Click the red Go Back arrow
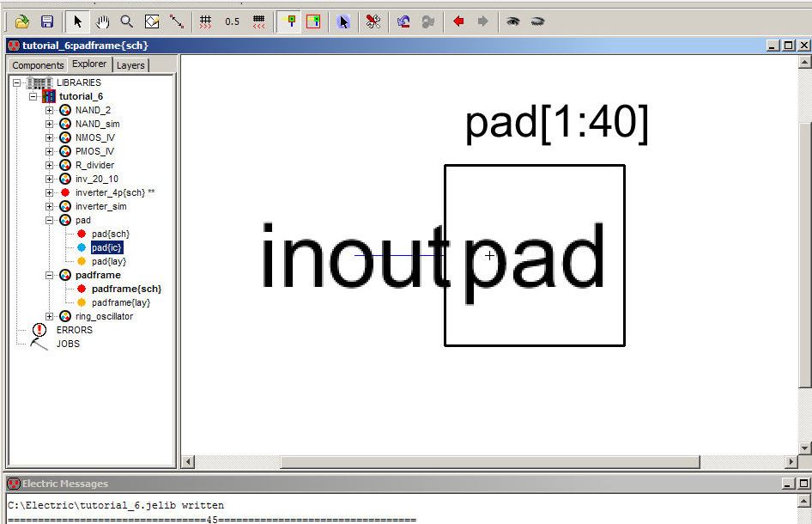This screenshot has width=812, height=524. 458,21
